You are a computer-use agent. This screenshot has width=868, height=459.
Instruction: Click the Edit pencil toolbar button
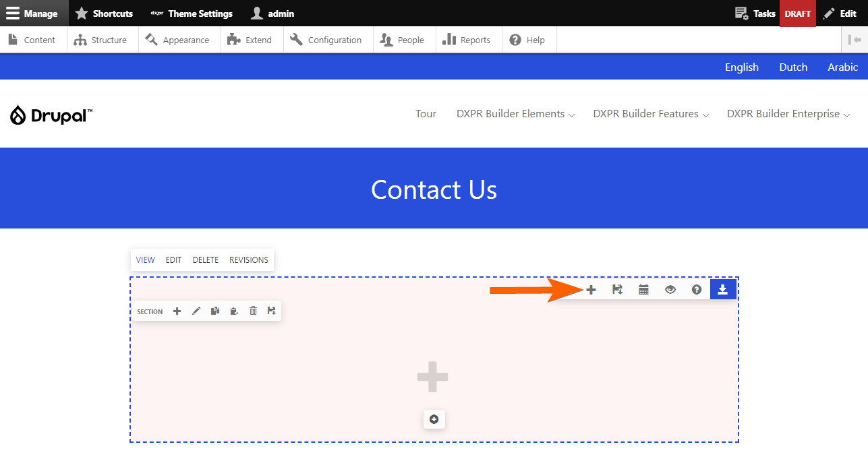click(840, 13)
